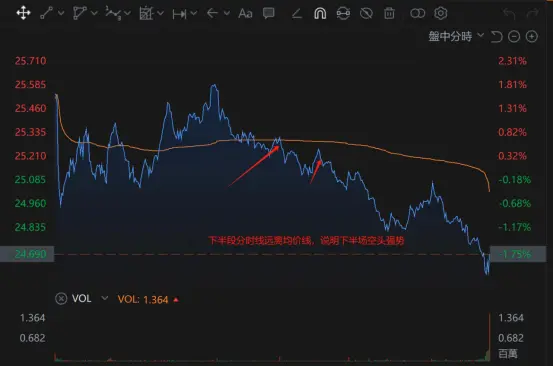Expand the range marker tool options
The image size is (553, 367).
(x=194, y=13)
